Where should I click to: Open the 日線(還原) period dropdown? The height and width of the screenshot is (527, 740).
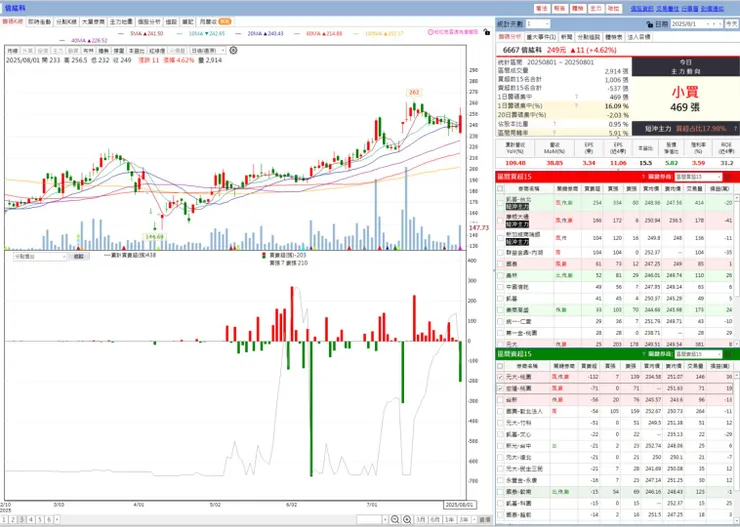point(208,50)
